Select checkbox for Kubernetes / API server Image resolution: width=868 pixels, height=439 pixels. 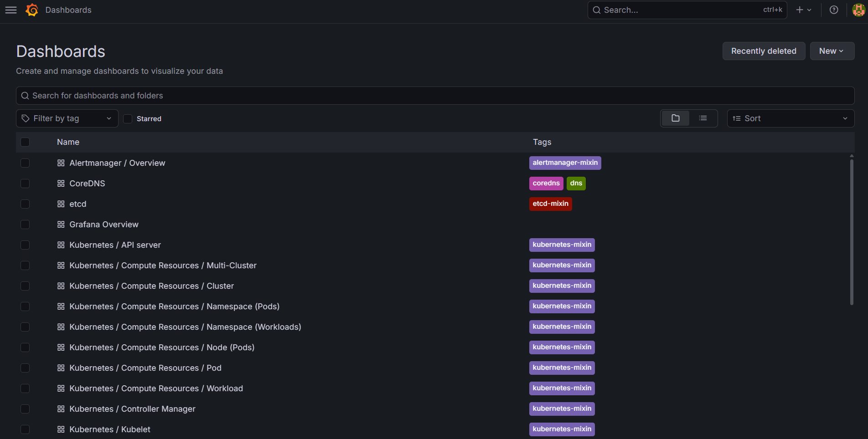pyautogui.click(x=25, y=245)
